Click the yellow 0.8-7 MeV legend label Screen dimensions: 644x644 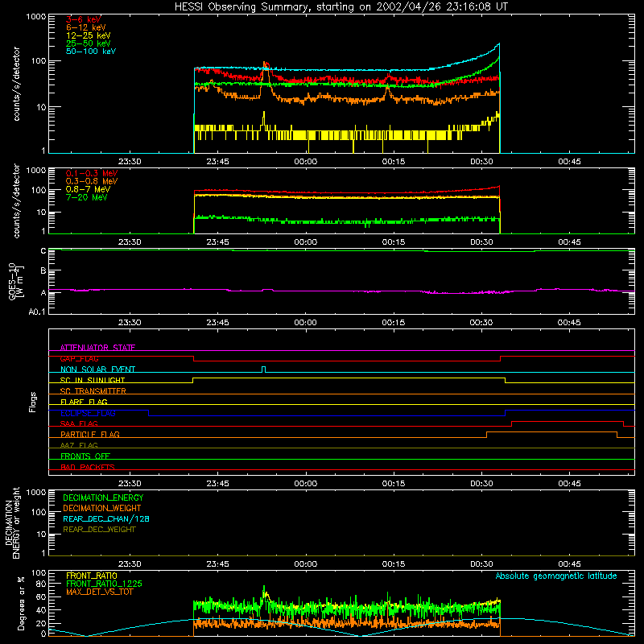pos(88,189)
